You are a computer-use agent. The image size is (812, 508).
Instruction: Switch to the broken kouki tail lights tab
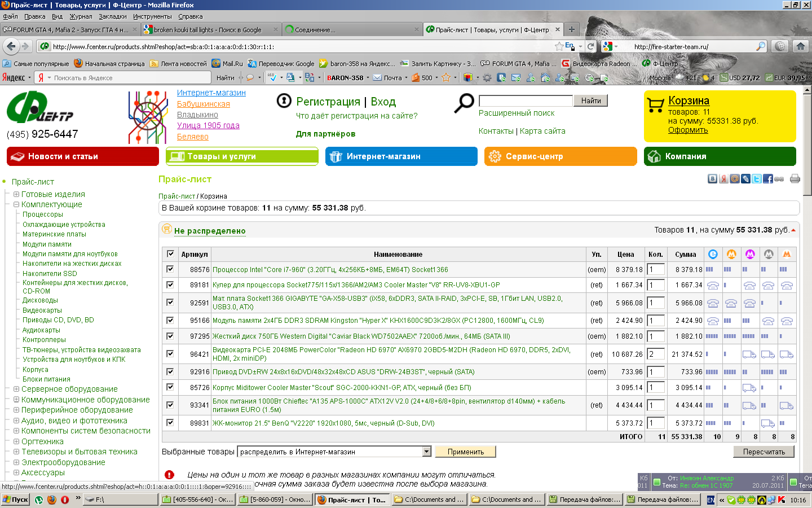pyautogui.click(x=211, y=29)
